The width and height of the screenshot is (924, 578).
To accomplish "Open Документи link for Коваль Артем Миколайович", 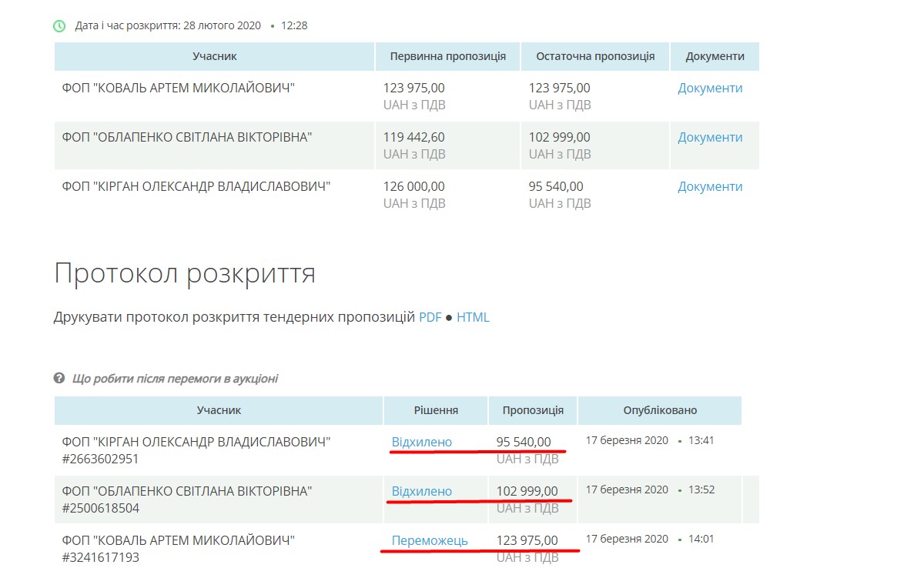I will 710,88.
